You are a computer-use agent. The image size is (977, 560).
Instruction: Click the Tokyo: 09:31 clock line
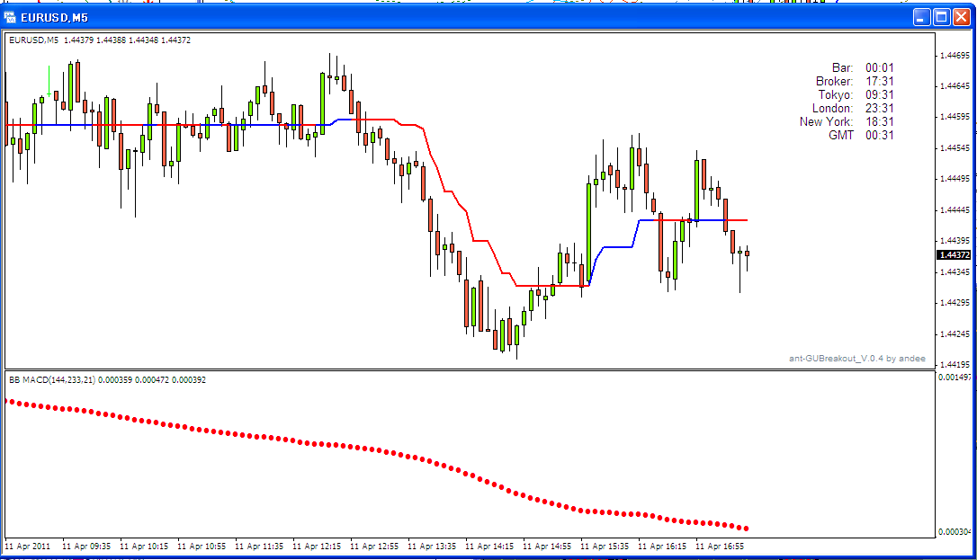click(856, 95)
